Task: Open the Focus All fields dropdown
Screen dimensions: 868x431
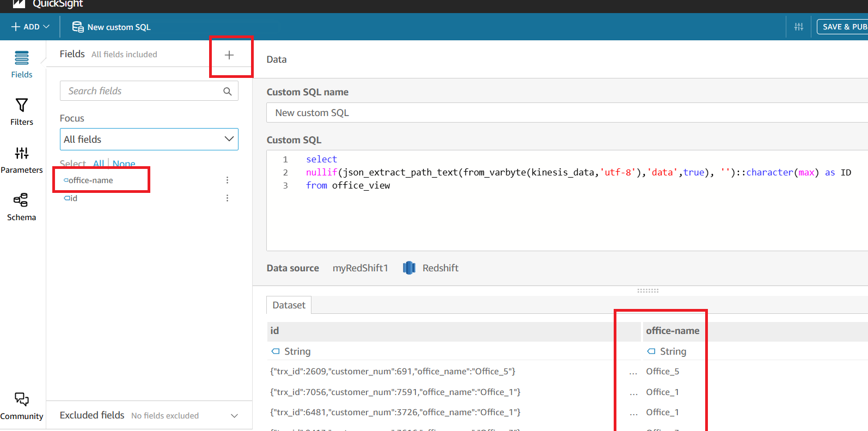Action: coord(149,139)
